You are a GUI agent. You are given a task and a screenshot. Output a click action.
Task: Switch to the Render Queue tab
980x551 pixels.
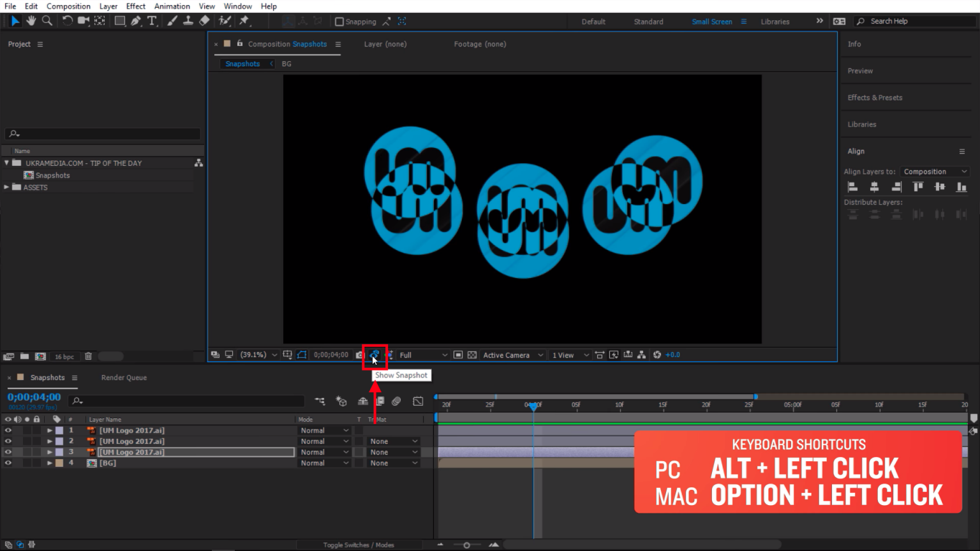point(124,378)
